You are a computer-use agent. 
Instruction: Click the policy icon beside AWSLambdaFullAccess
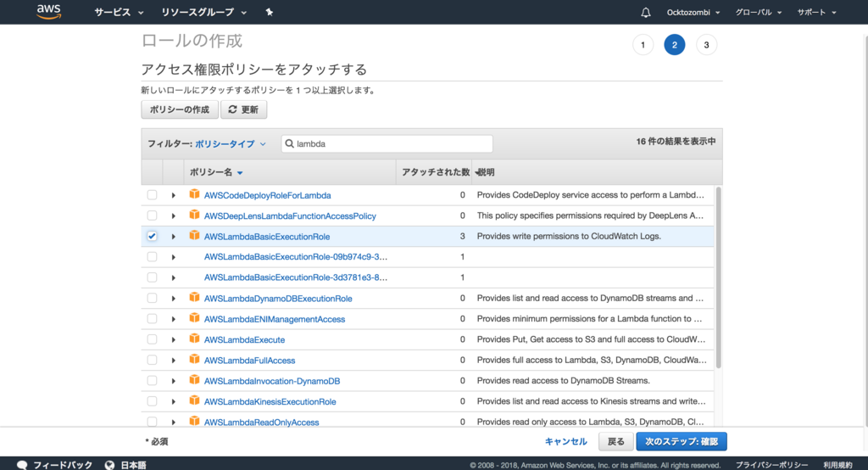coord(194,359)
